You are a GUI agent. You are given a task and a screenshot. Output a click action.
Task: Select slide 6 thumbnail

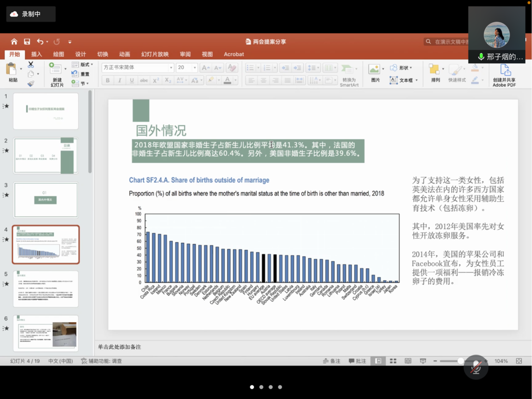[x=46, y=333]
